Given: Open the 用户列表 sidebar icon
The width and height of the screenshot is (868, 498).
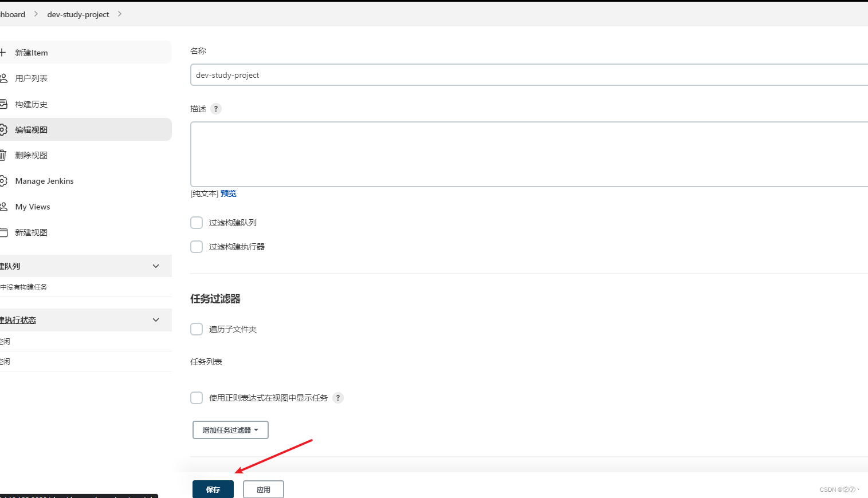Looking at the screenshot, I should (x=4, y=78).
